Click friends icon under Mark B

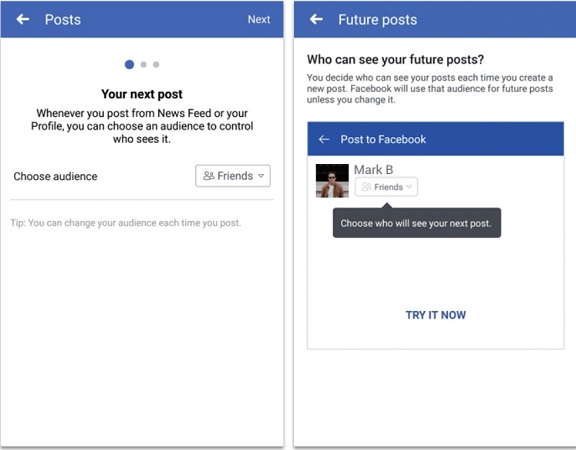click(366, 187)
